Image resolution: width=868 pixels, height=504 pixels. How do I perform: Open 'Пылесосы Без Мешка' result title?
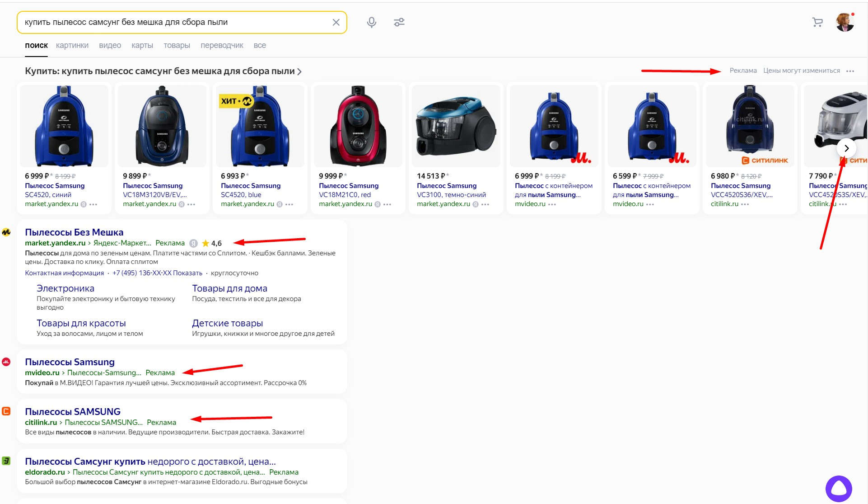(x=74, y=232)
